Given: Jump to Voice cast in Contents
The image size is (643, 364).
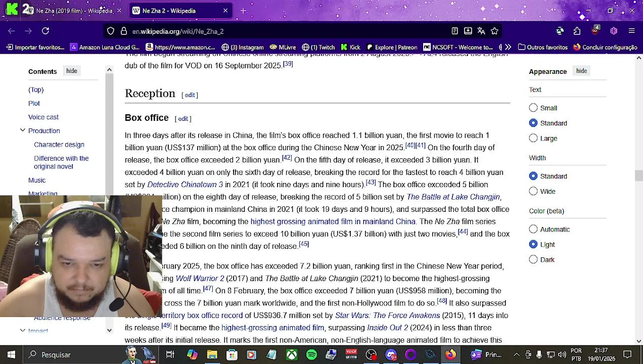Looking at the screenshot, I should (x=43, y=117).
